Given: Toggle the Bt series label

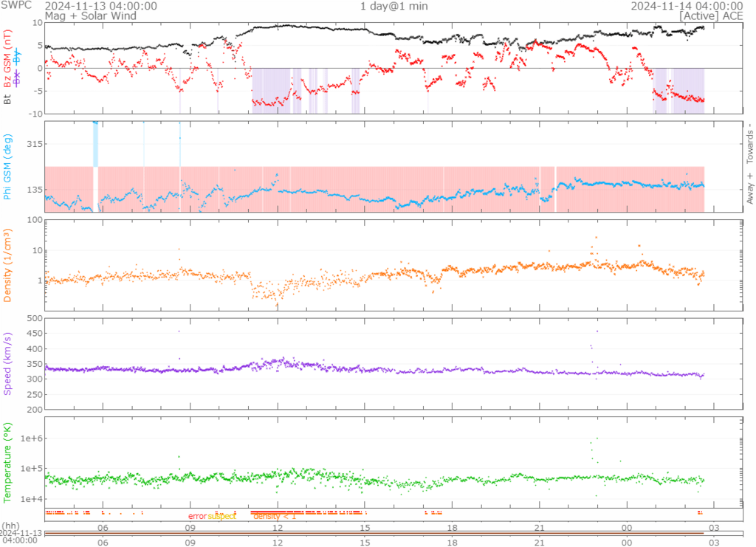Looking at the screenshot, I should point(8,98).
